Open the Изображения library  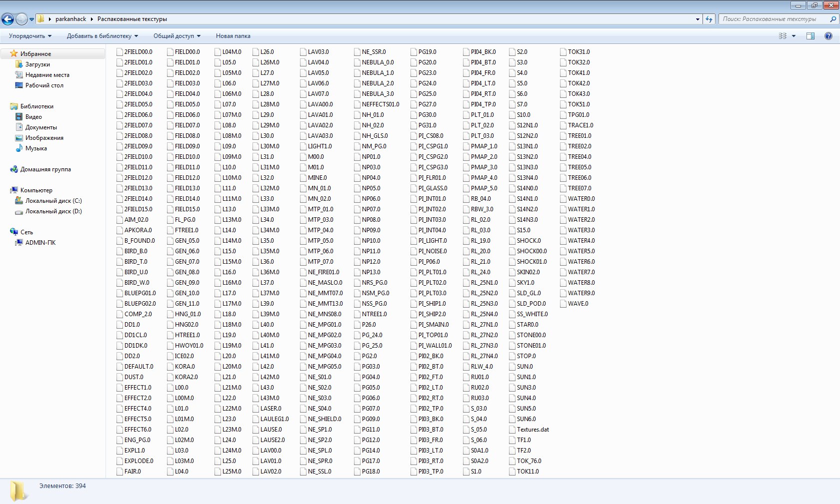pos(44,138)
